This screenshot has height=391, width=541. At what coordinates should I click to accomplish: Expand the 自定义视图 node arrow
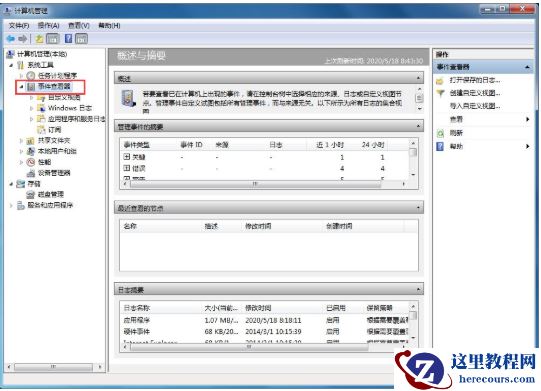pos(32,98)
